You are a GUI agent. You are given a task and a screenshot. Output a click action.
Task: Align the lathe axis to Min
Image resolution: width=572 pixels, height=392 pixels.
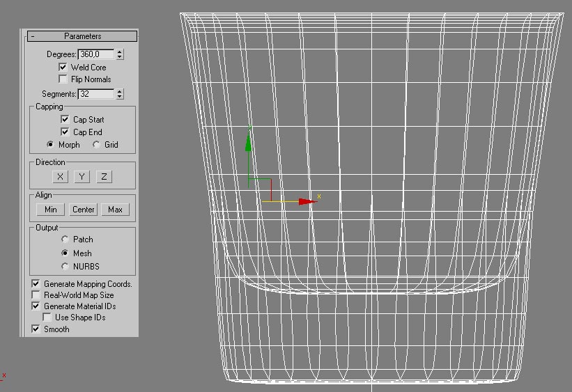tap(50, 210)
